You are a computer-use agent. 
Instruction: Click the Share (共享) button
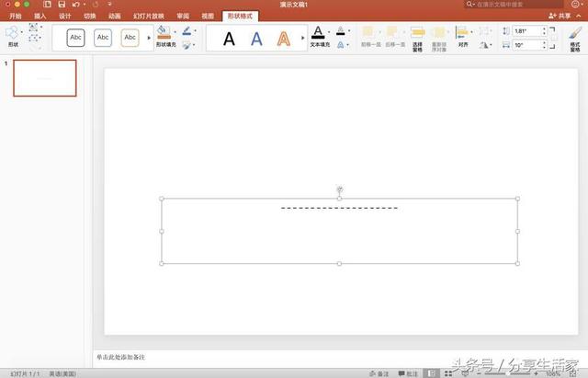click(561, 17)
